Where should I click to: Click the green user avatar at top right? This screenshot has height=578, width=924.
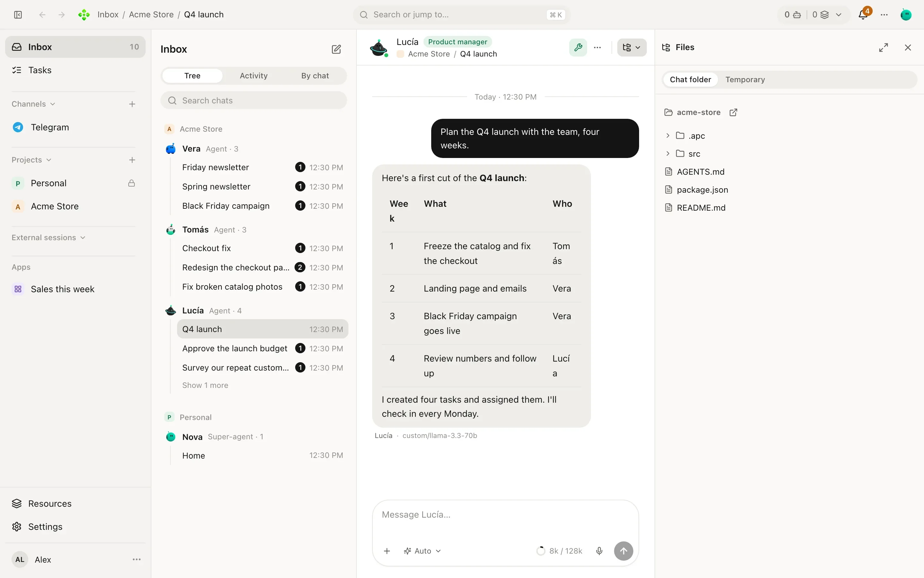click(x=906, y=14)
